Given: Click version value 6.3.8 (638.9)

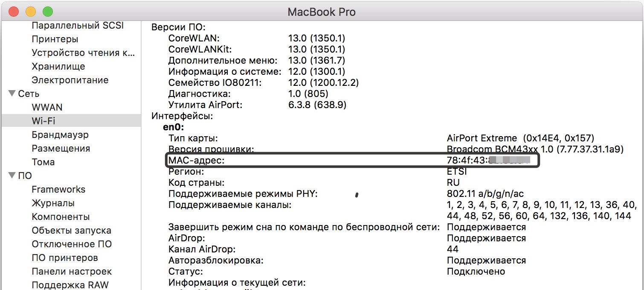Looking at the screenshot, I should click(x=317, y=105).
